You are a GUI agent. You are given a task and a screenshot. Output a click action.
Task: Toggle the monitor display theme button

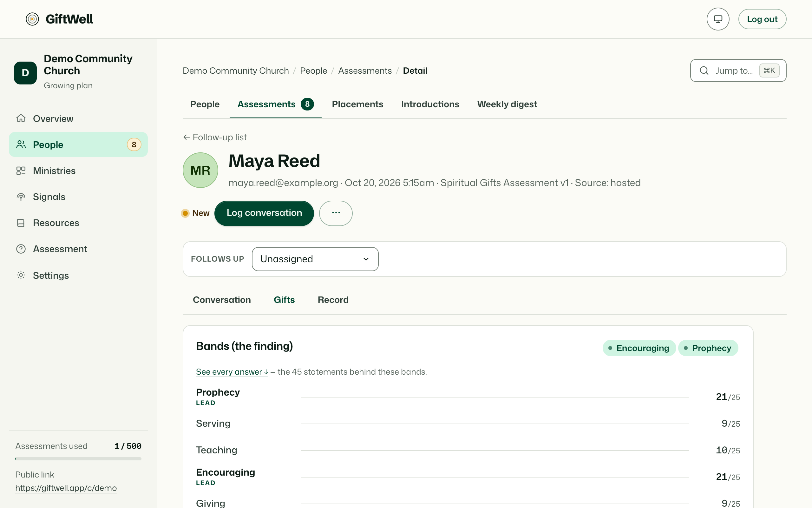coord(718,19)
